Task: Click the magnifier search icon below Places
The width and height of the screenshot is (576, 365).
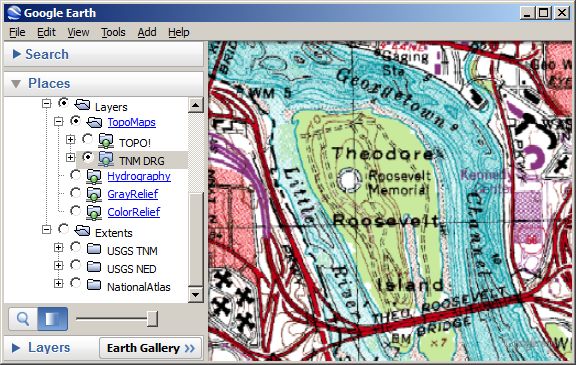Action: point(23,319)
